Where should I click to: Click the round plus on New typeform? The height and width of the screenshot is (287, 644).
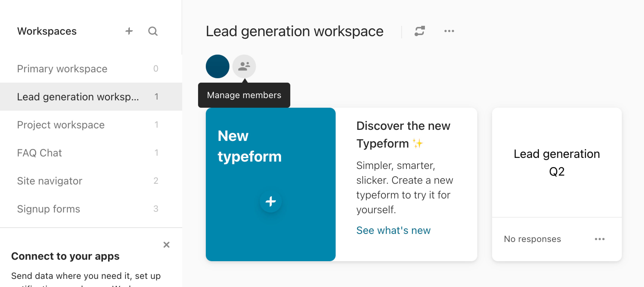[x=271, y=201]
